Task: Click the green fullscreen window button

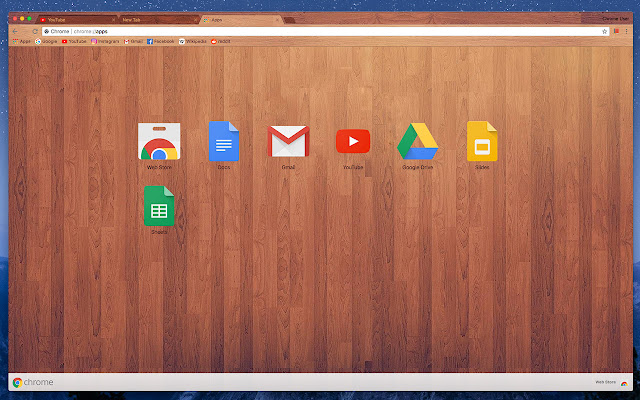Action: (x=29, y=19)
